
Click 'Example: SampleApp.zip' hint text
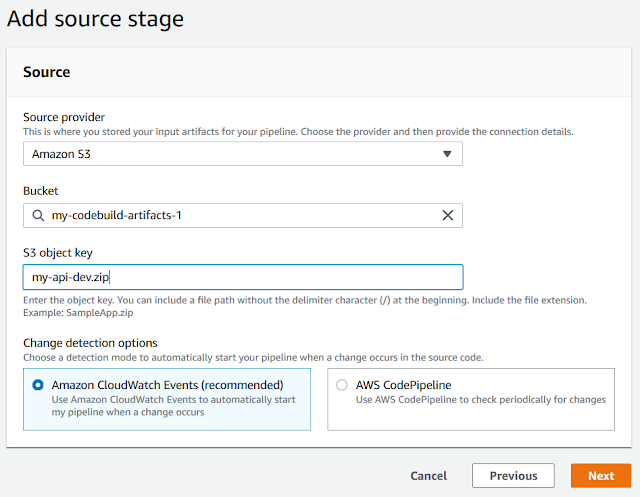pyautogui.click(x=78, y=313)
